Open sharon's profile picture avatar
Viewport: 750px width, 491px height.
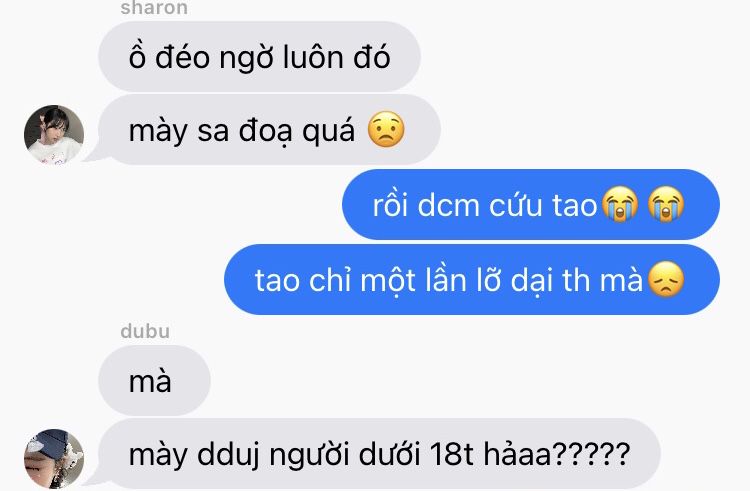click(x=54, y=134)
